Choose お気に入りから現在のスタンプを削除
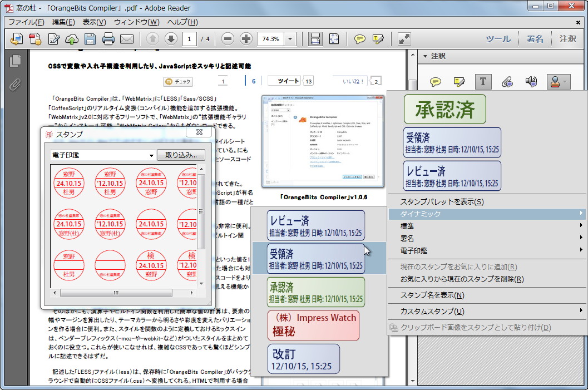The width and height of the screenshot is (588, 390). coord(486,279)
